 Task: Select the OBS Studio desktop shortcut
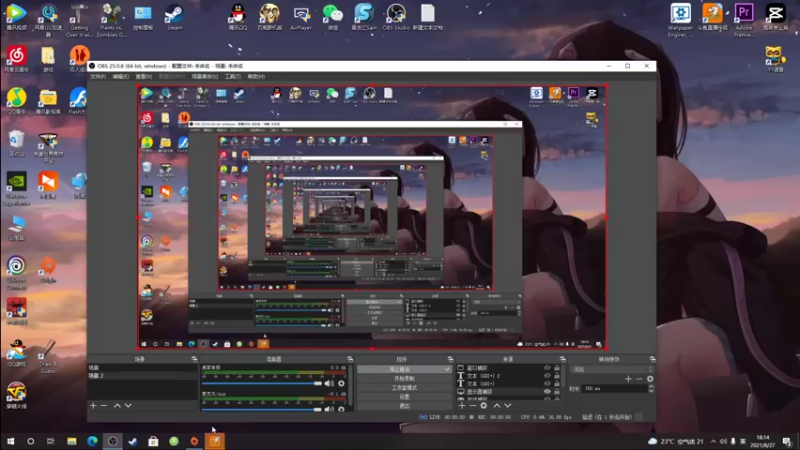396,17
